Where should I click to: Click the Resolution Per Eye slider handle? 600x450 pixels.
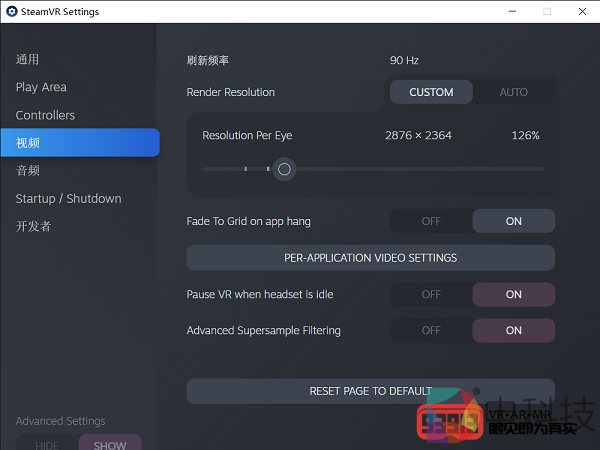[x=284, y=169]
